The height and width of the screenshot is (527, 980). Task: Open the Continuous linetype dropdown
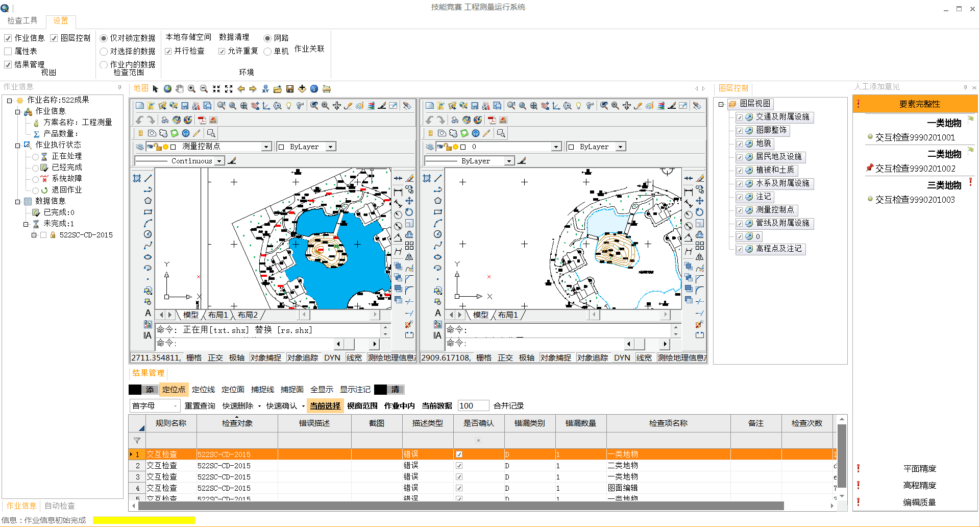pyautogui.click(x=219, y=161)
